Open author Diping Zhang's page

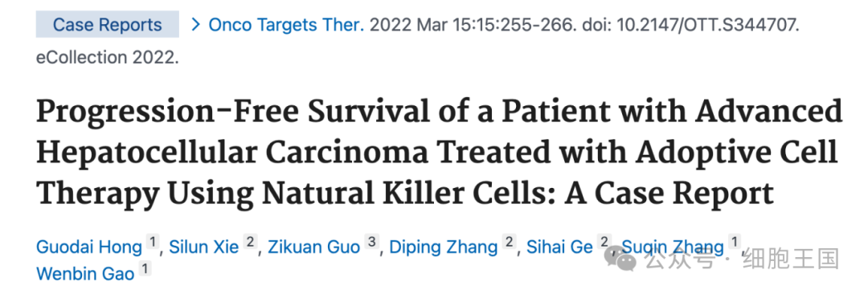[x=444, y=247]
